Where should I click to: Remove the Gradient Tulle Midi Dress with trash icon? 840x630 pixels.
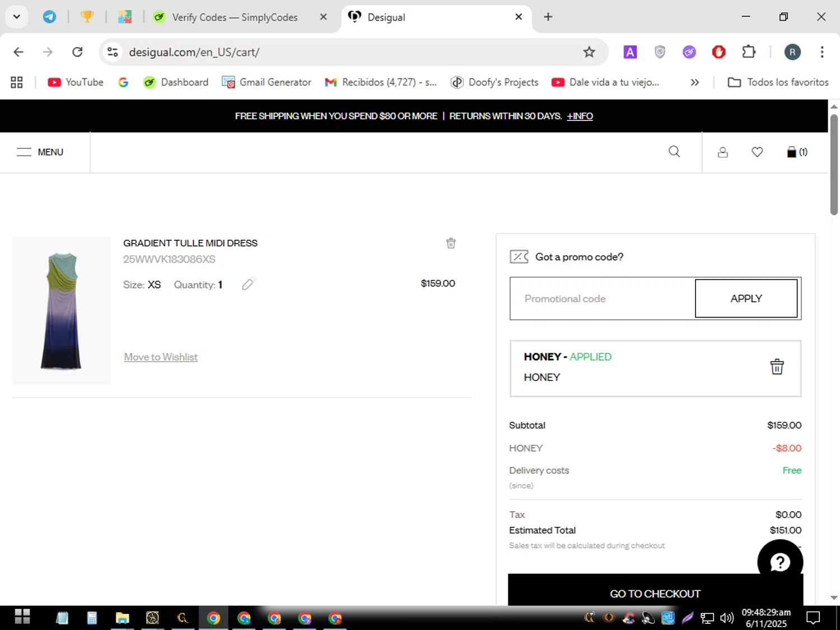click(x=451, y=243)
